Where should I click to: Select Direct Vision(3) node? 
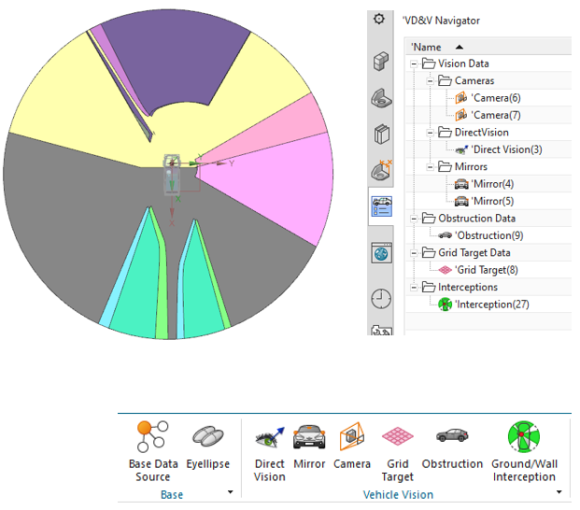tap(508, 149)
